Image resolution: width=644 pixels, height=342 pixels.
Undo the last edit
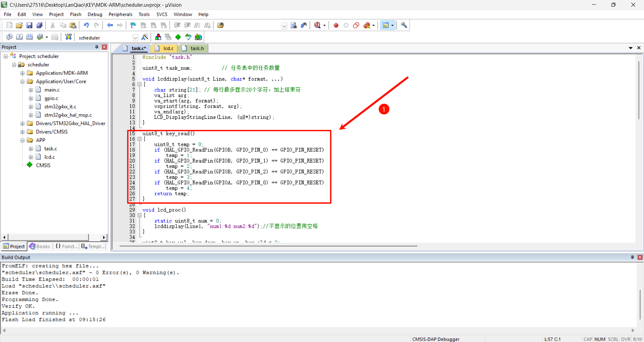coord(86,25)
